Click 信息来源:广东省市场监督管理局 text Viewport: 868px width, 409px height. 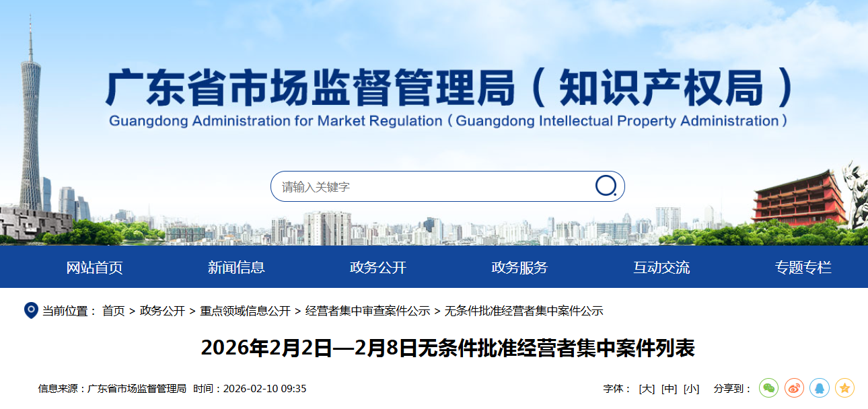coord(112,389)
